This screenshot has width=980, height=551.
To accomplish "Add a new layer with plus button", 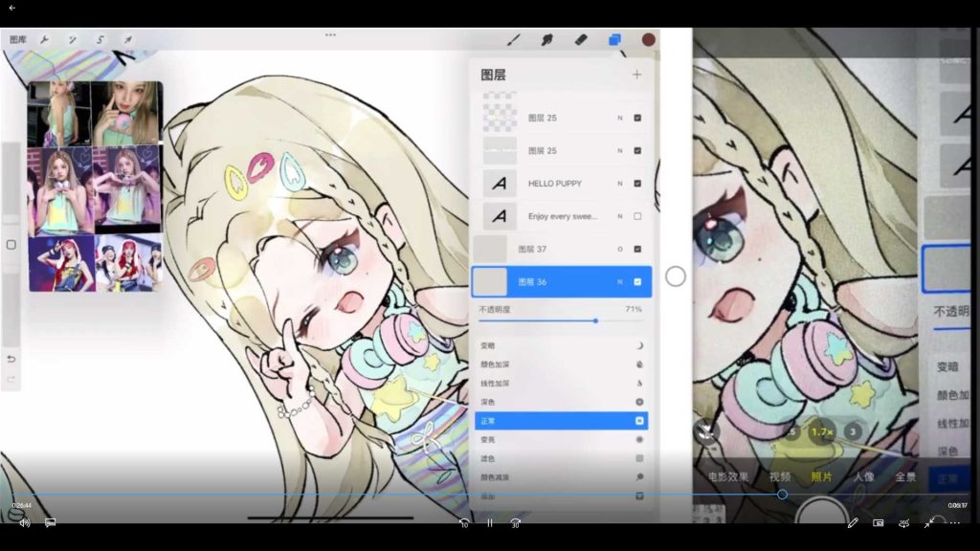I will (637, 75).
